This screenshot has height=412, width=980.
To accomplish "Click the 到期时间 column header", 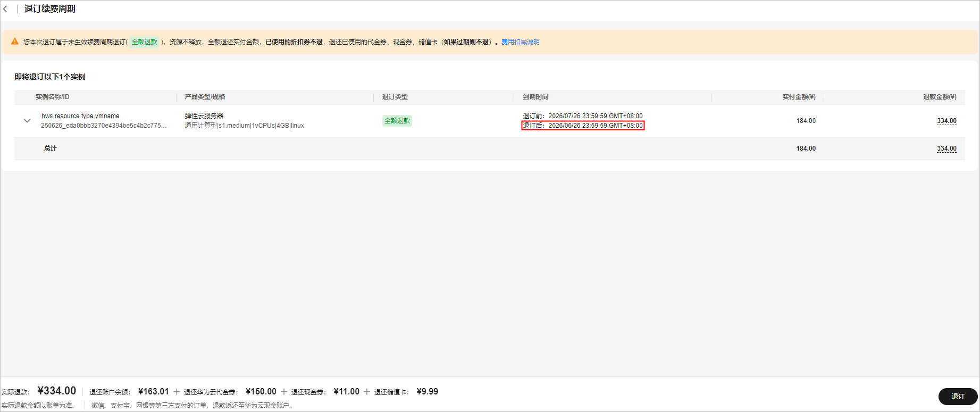I will pyautogui.click(x=535, y=97).
